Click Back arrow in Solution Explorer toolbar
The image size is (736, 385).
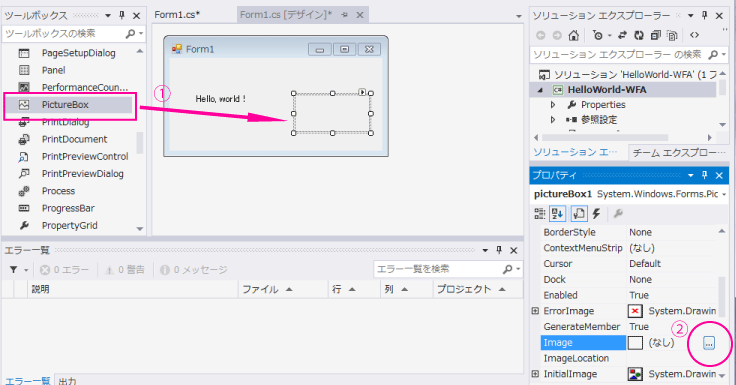[x=541, y=35]
